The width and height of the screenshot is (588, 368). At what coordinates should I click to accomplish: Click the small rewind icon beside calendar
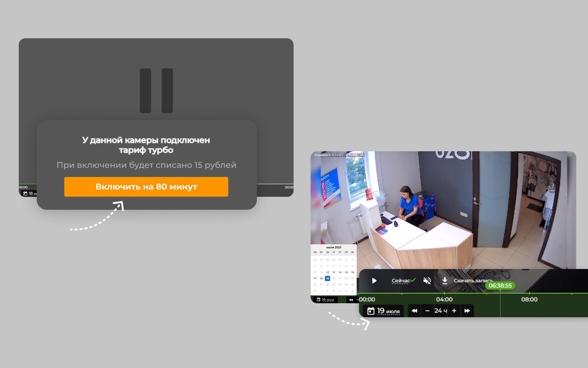coord(351,300)
